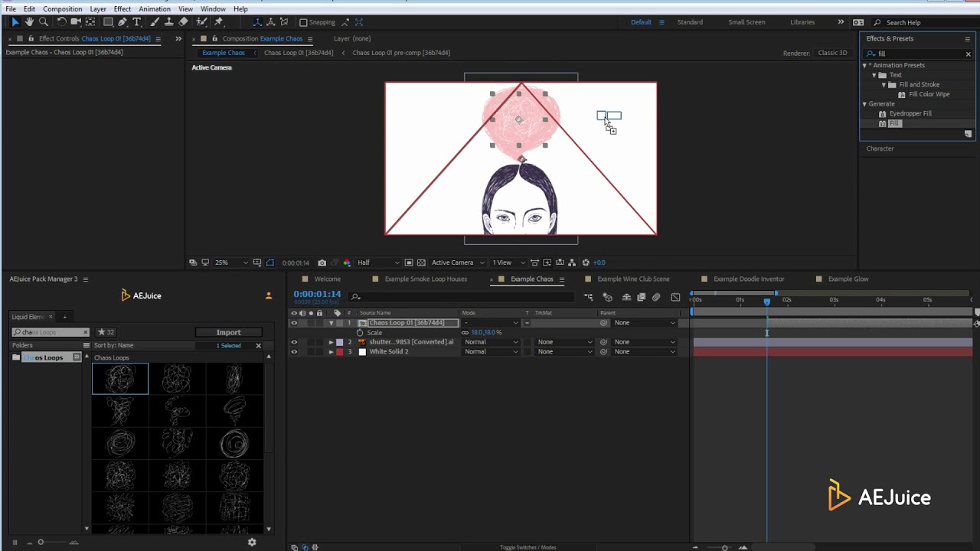980x551 pixels.
Task: Click the Import button in AEJuice
Action: [x=228, y=332]
